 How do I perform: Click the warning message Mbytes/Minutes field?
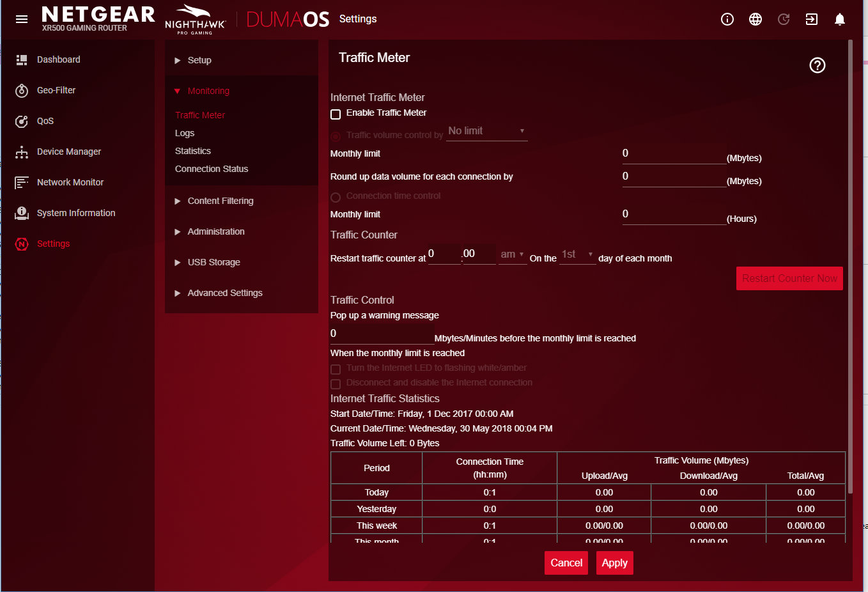click(x=382, y=334)
